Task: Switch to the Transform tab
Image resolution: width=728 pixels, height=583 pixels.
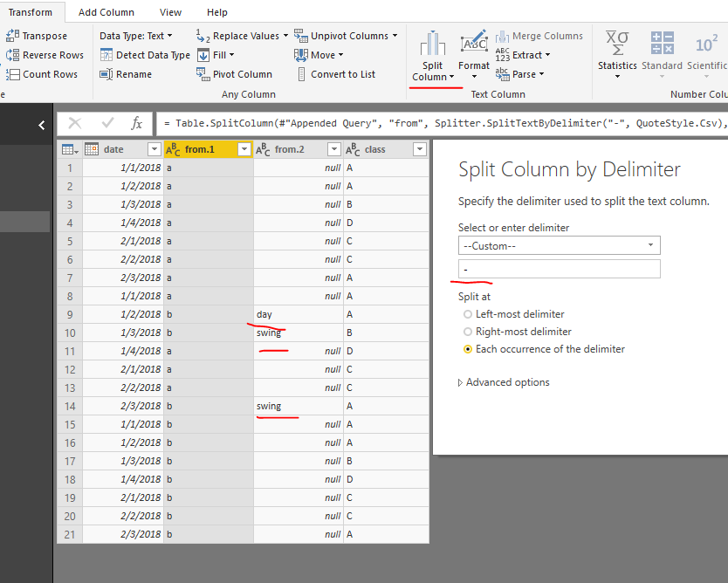Action: click(31, 12)
